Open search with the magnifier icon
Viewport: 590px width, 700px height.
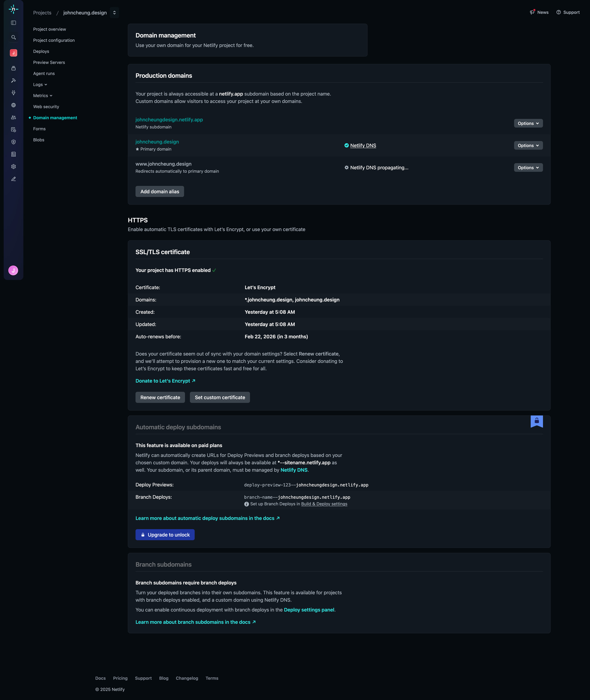coord(14,37)
